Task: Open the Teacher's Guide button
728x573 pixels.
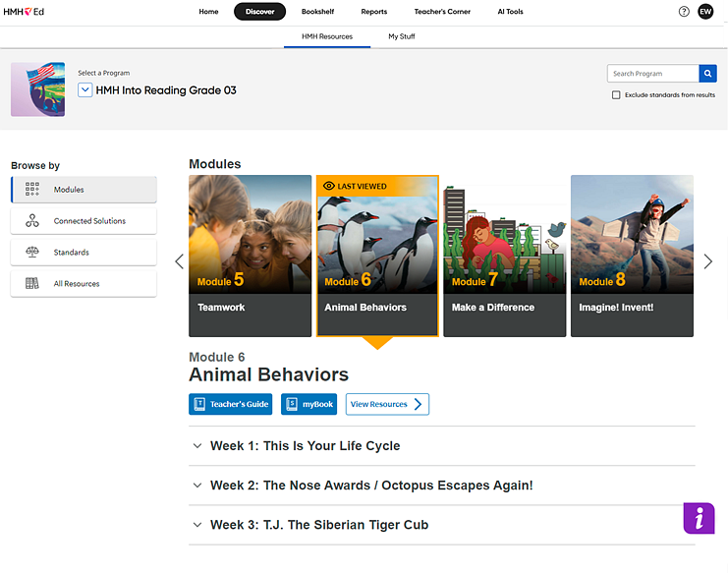Action: point(230,404)
